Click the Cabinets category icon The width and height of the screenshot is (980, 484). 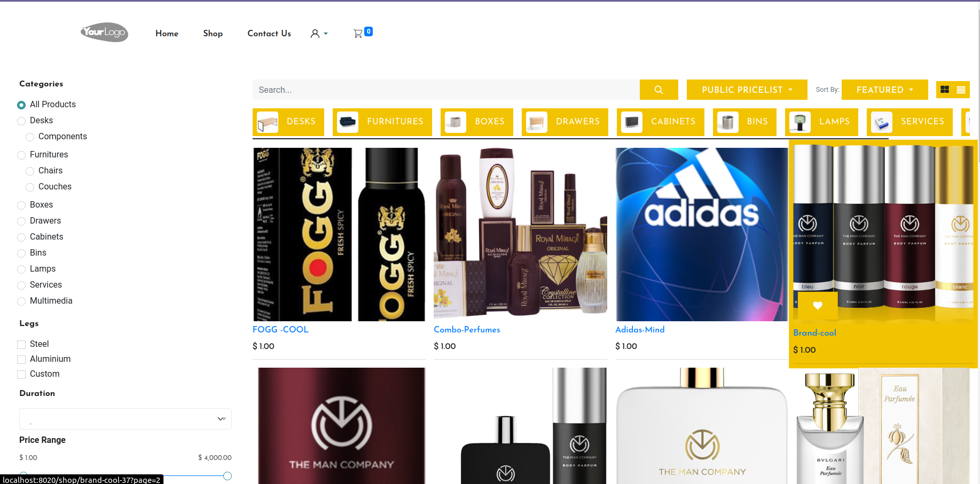point(632,122)
